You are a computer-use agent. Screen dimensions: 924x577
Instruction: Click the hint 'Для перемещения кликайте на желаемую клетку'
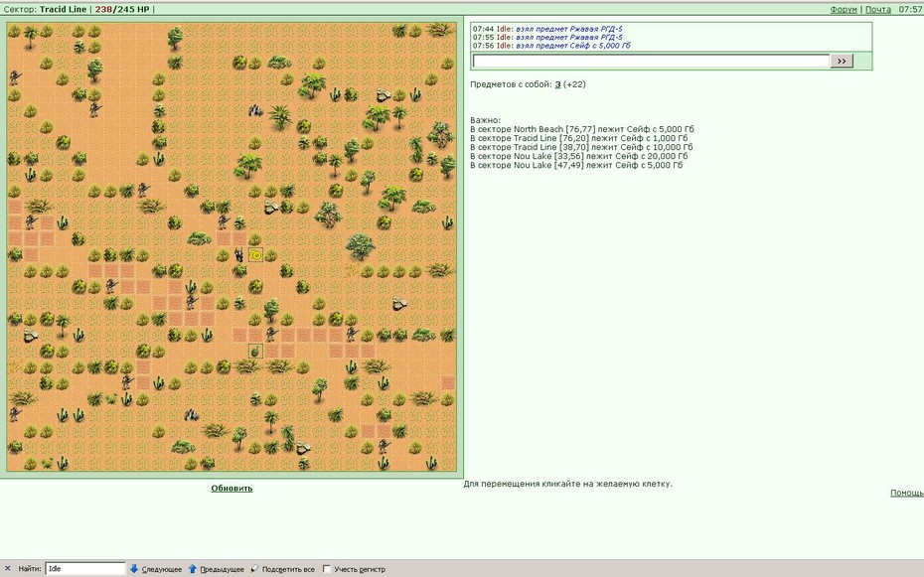coord(567,484)
